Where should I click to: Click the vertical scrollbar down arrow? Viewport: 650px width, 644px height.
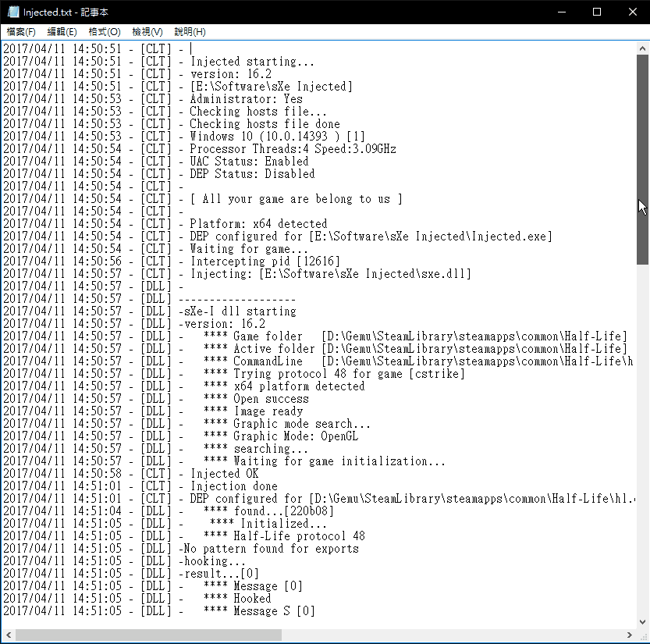tap(643, 622)
